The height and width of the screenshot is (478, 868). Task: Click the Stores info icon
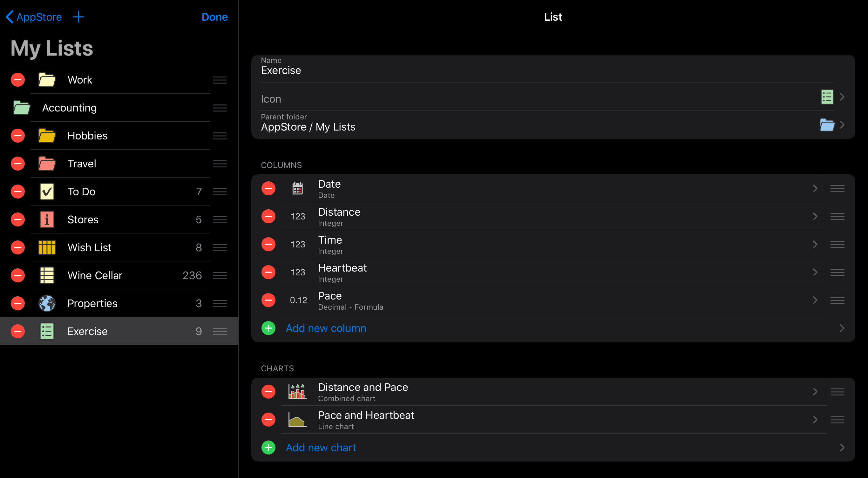pyautogui.click(x=47, y=220)
